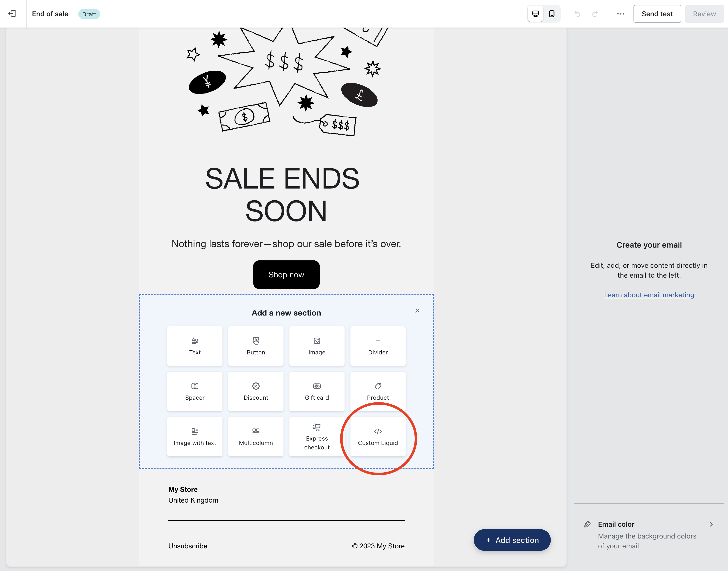Click the undo arrow icon

pos(577,14)
